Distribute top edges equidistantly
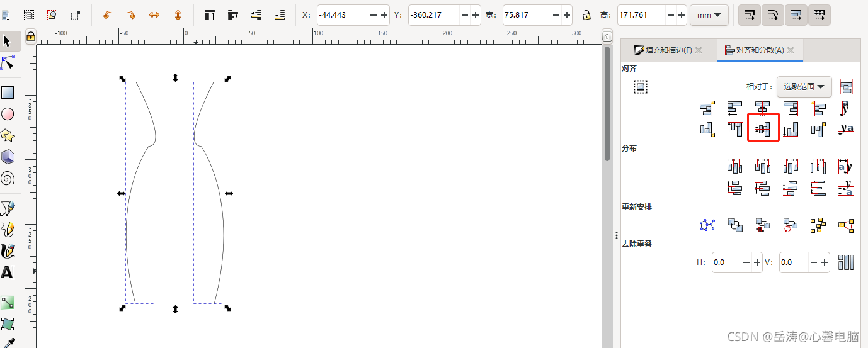 point(735,188)
